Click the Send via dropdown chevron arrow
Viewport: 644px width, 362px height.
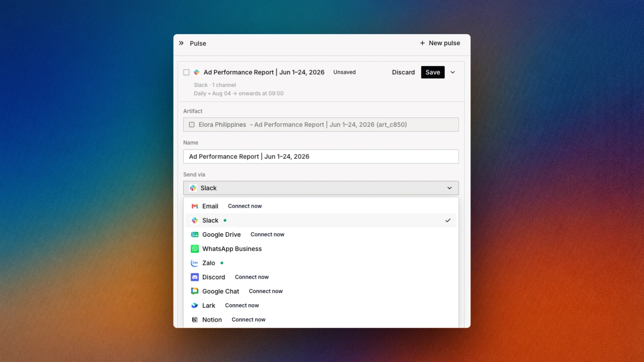pyautogui.click(x=450, y=188)
